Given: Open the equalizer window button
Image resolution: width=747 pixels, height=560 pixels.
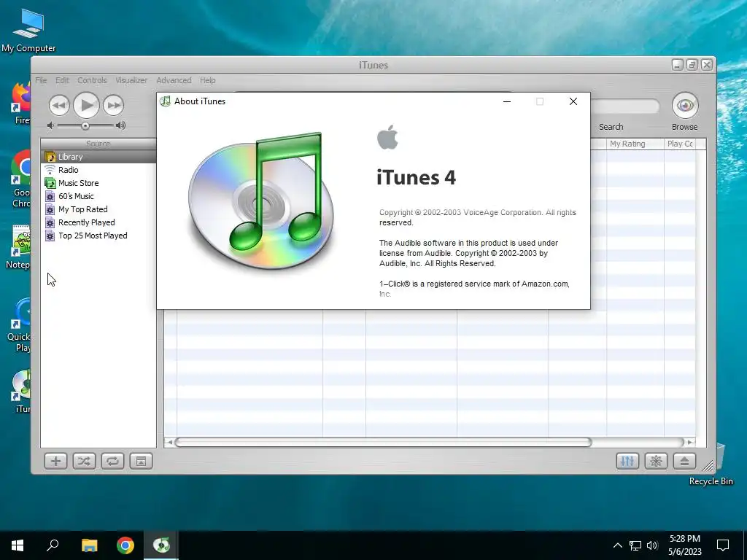Looking at the screenshot, I should tap(627, 461).
